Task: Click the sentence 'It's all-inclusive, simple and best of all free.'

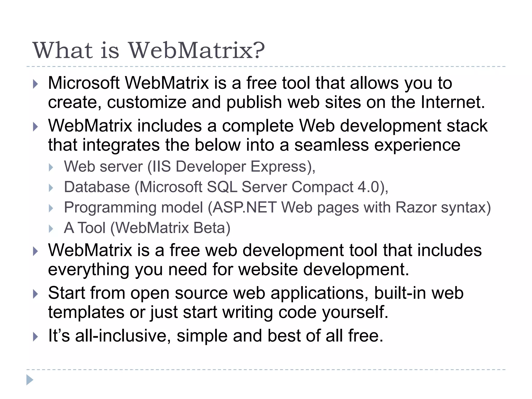Action: pyautogui.click(x=216, y=336)
